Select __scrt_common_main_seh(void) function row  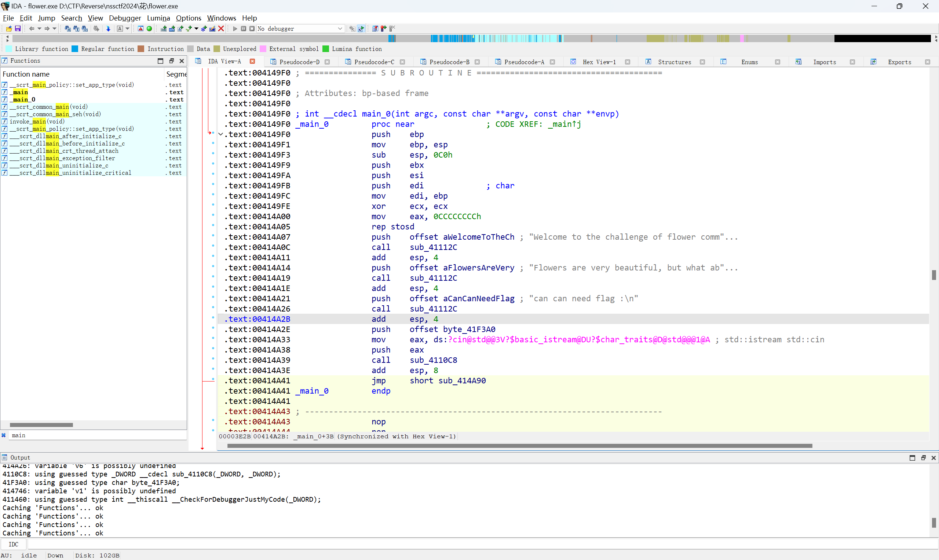point(93,114)
